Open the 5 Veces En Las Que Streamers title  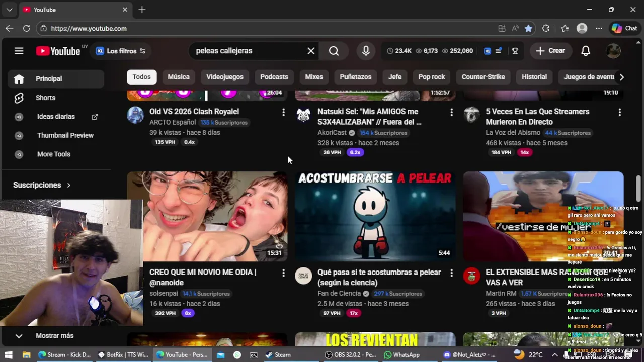tap(537, 117)
